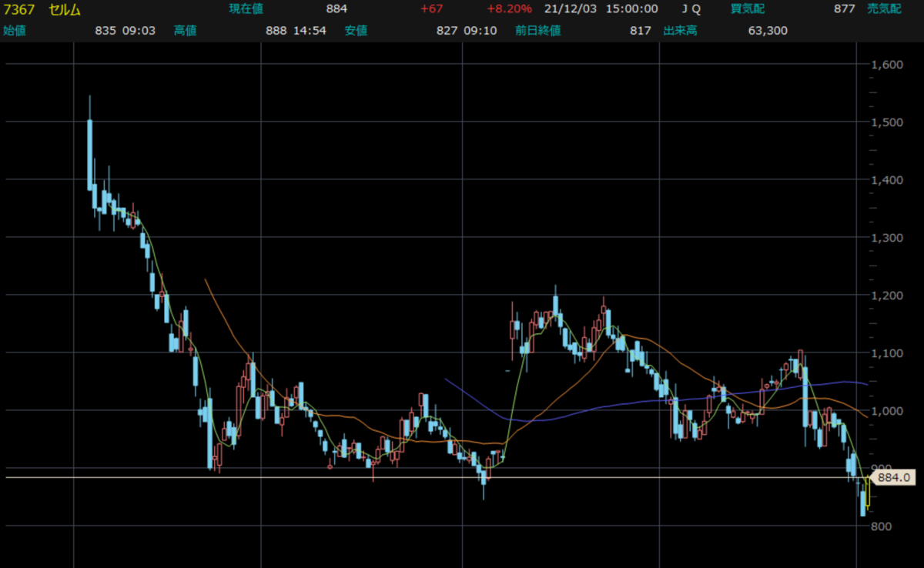This screenshot has height=568, width=924.
Task: Click the price change +67
Action: coord(431,9)
